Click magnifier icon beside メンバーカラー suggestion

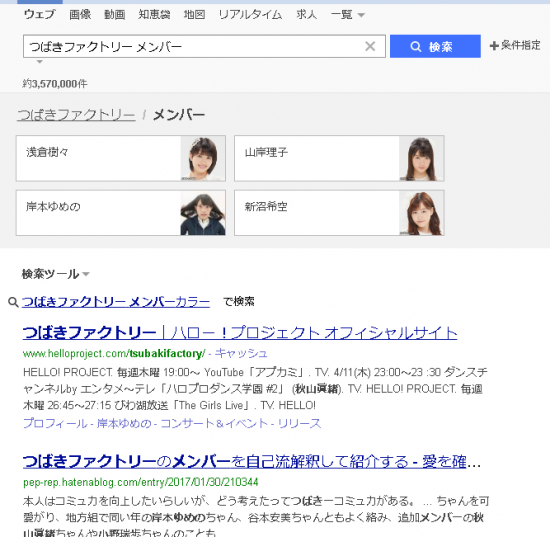tap(13, 302)
